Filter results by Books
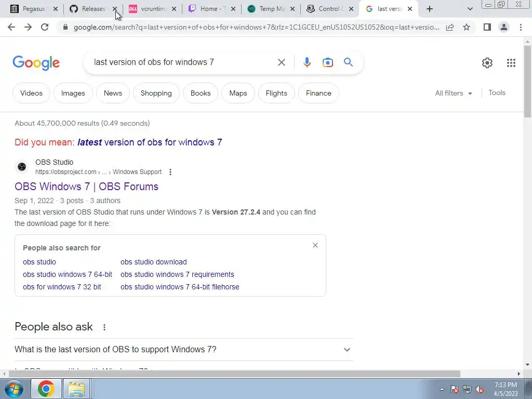 [201, 93]
